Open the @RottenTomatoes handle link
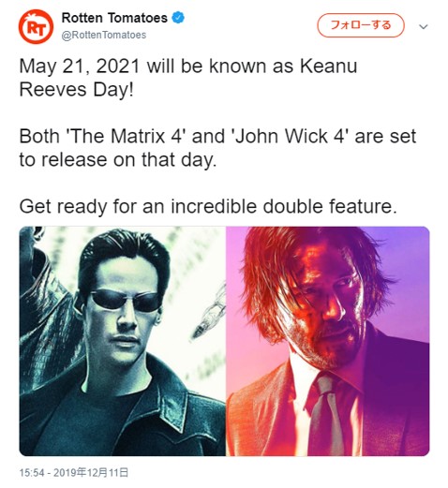Viewport: 448px width, 488px height. coord(104,35)
